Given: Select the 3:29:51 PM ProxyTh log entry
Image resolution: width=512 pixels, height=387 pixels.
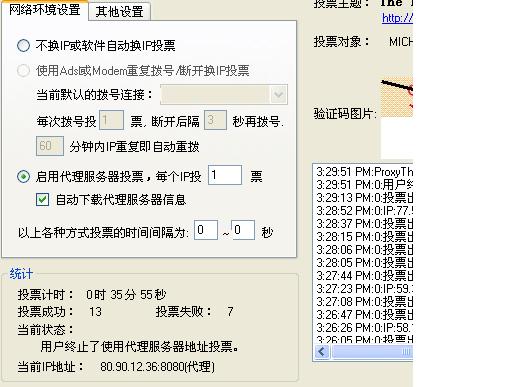Looking at the screenshot, I should click(x=364, y=172).
